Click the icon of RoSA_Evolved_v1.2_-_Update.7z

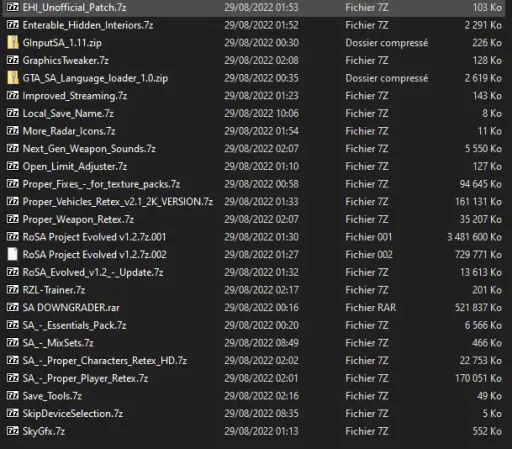(13, 272)
